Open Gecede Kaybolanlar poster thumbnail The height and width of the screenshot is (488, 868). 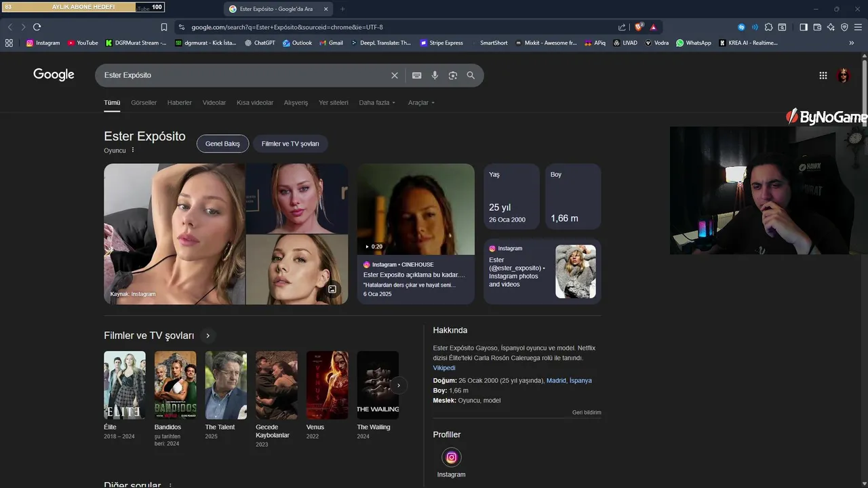click(276, 385)
